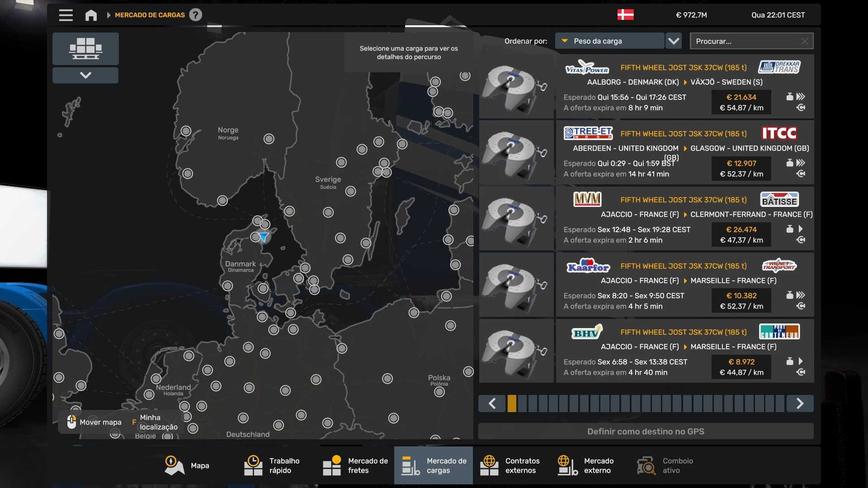Image resolution: width=868 pixels, height=488 pixels.
Task: Open the 'Peso da carga' sort dropdown
Action: 609,41
